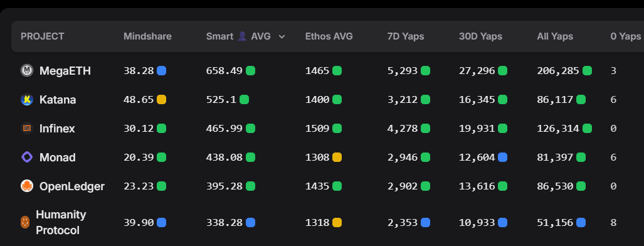
Task: Click the Katana project logo icon
Action: pos(27,100)
